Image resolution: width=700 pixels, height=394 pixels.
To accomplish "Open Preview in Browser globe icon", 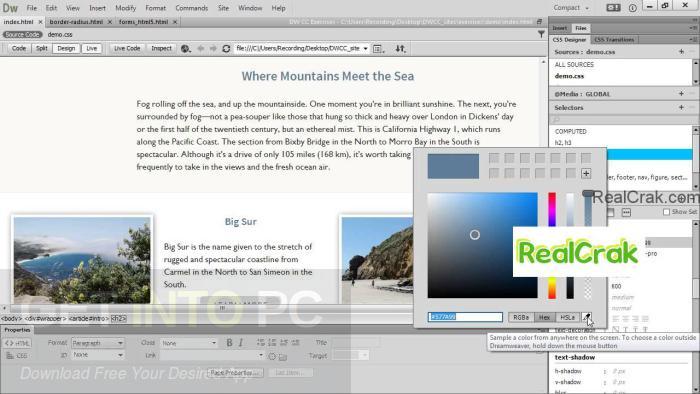I will click(185, 49).
